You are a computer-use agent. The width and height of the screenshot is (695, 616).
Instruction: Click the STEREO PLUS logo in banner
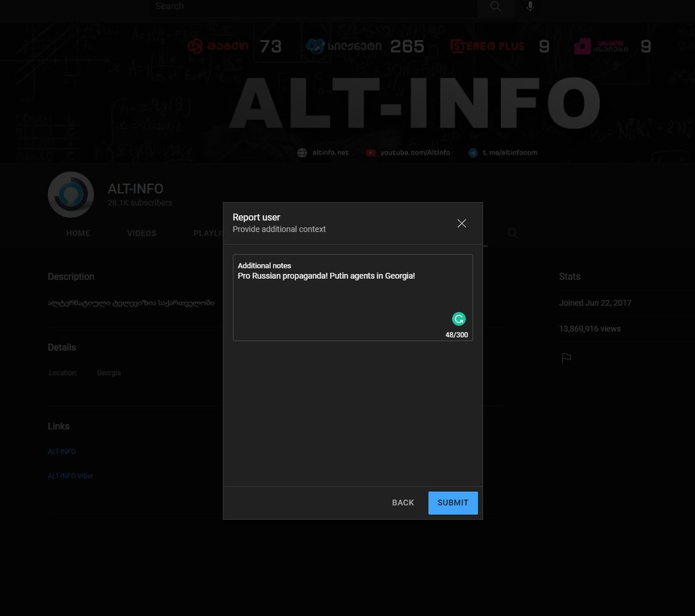(487, 46)
